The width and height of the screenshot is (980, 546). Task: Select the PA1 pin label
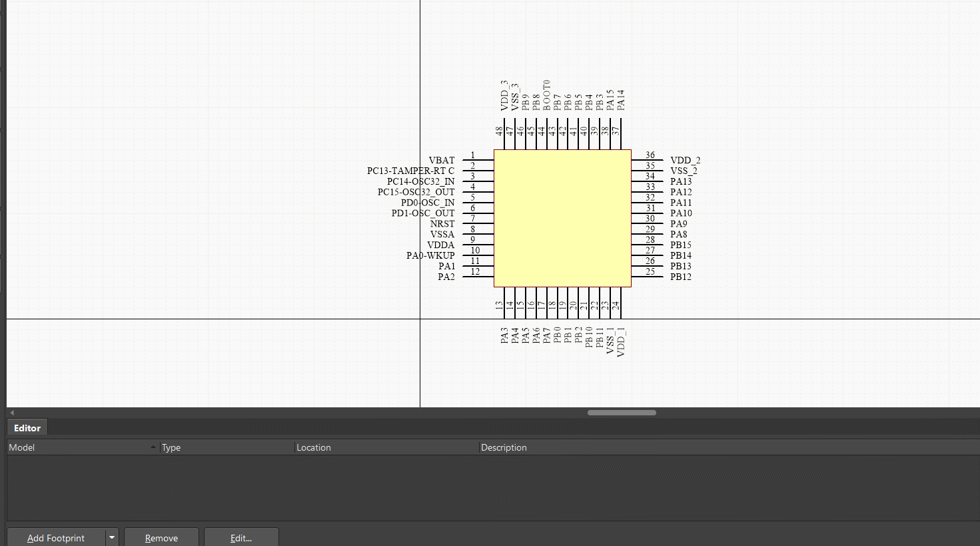(x=447, y=267)
